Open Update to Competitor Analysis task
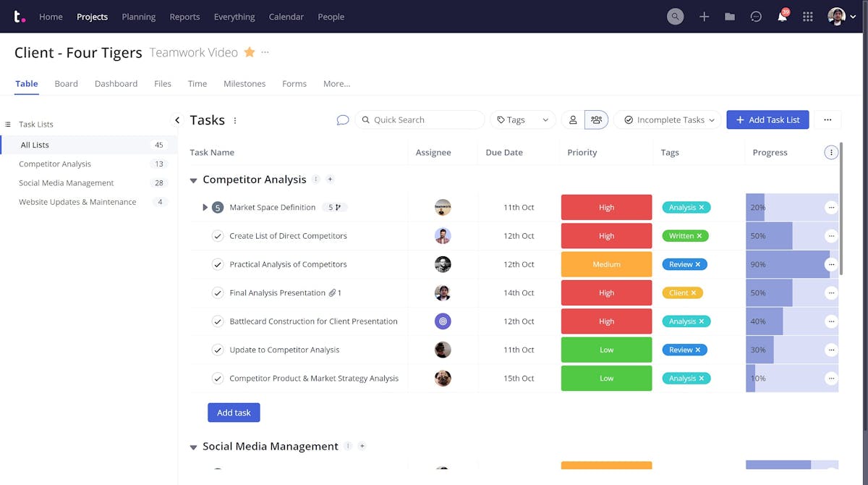Screen dimensions: 868x485 [284, 350]
